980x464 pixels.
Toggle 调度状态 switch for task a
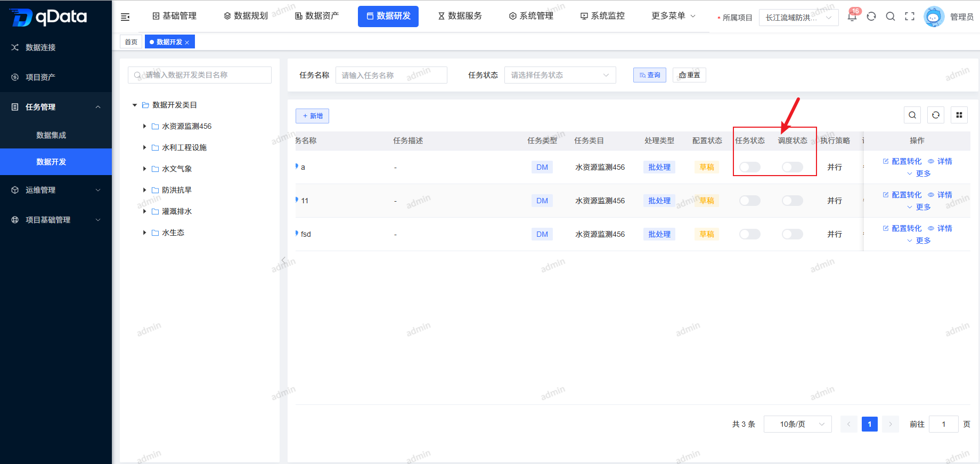pyautogui.click(x=793, y=167)
